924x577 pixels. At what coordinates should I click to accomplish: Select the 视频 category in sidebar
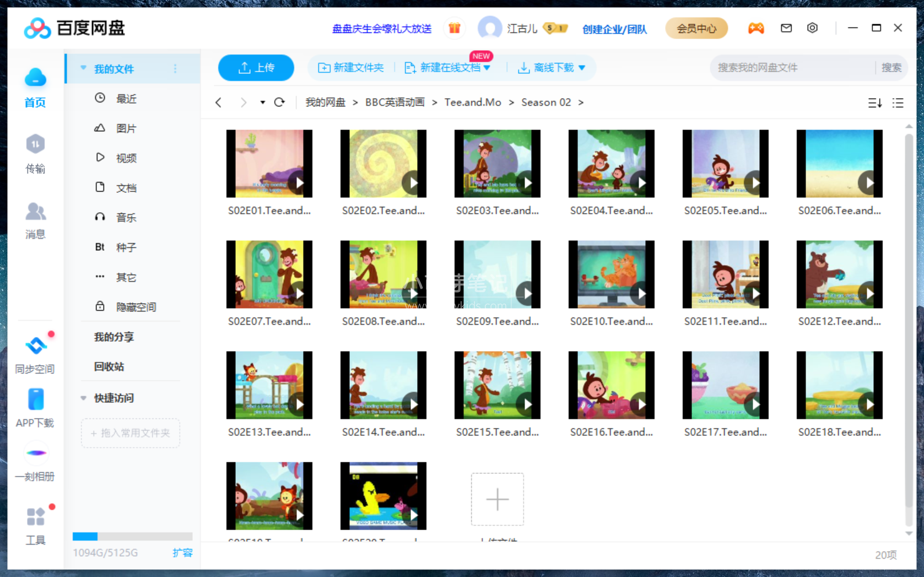(126, 158)
